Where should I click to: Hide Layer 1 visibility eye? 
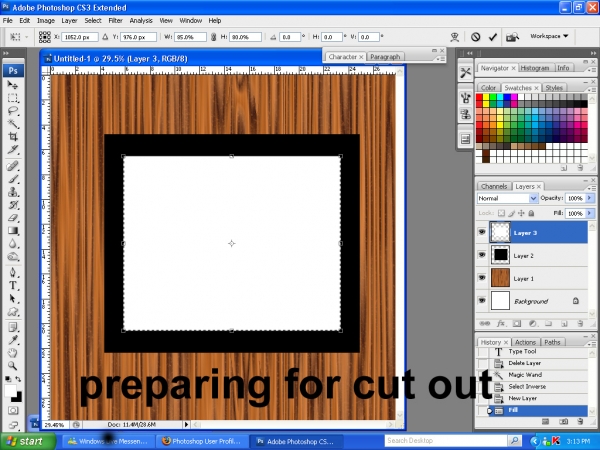click(482, 278)
